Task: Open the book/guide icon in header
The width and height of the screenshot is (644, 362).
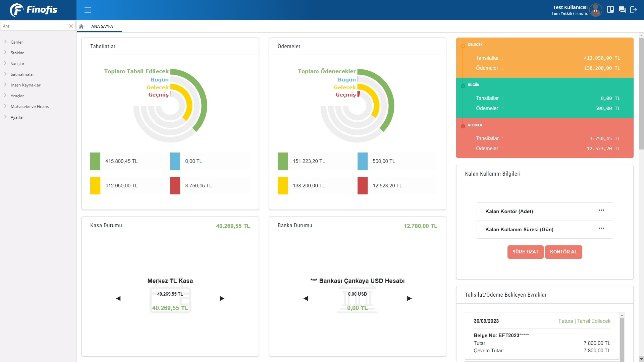Action: pyautogui.click(x=610, y=10)
